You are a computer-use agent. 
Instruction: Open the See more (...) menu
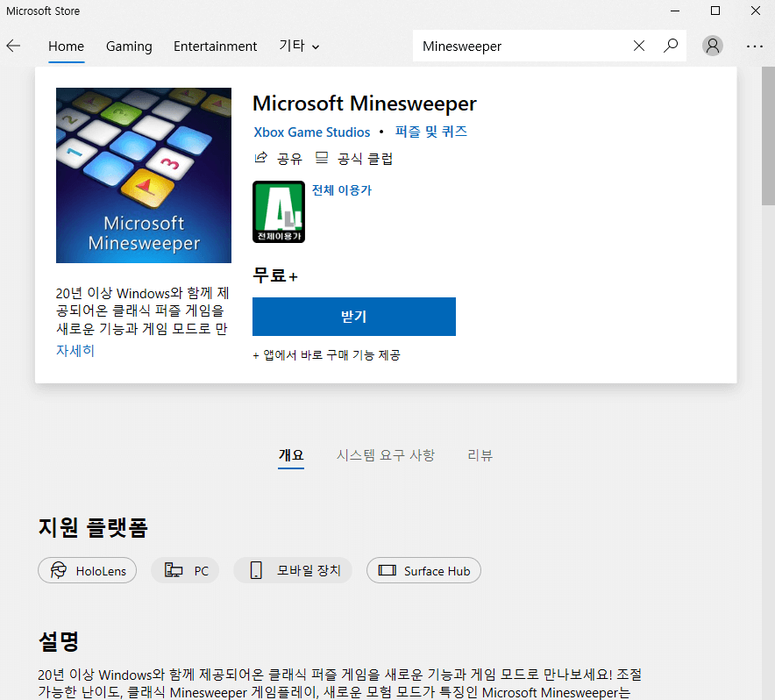[755, 46]
